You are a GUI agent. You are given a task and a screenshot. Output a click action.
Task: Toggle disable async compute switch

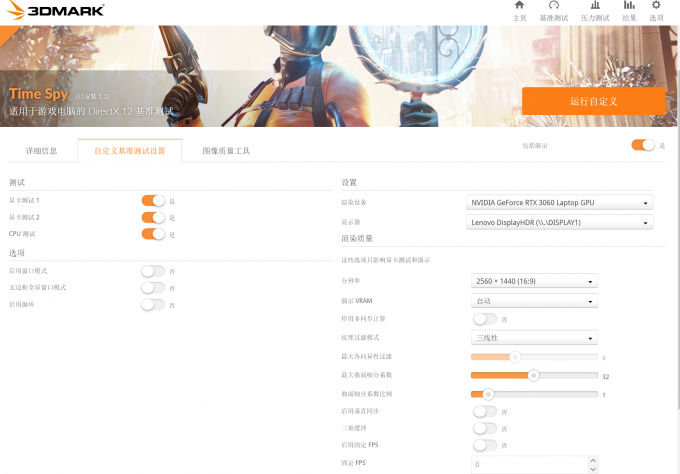point(485,319)
